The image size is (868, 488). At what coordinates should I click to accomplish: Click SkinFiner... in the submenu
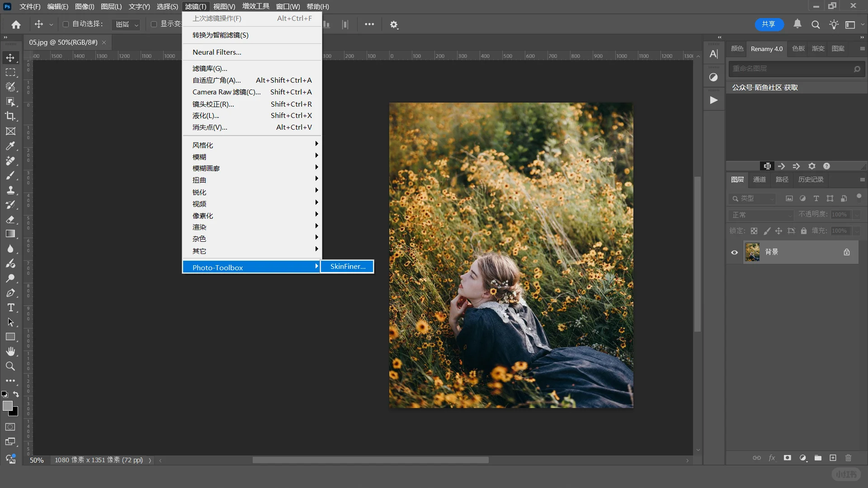pyautogui.click(x=347, y=267)
